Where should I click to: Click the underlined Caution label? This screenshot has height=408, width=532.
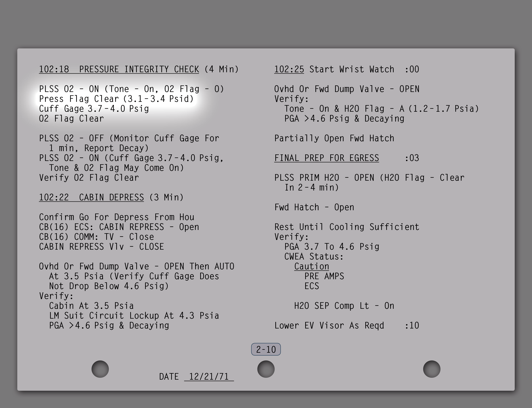[311, 266]
